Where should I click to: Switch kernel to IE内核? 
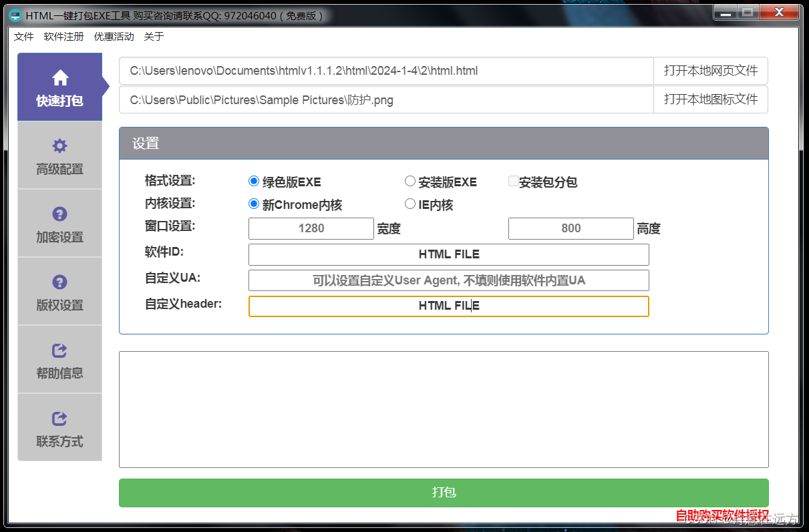click(410, 204)
